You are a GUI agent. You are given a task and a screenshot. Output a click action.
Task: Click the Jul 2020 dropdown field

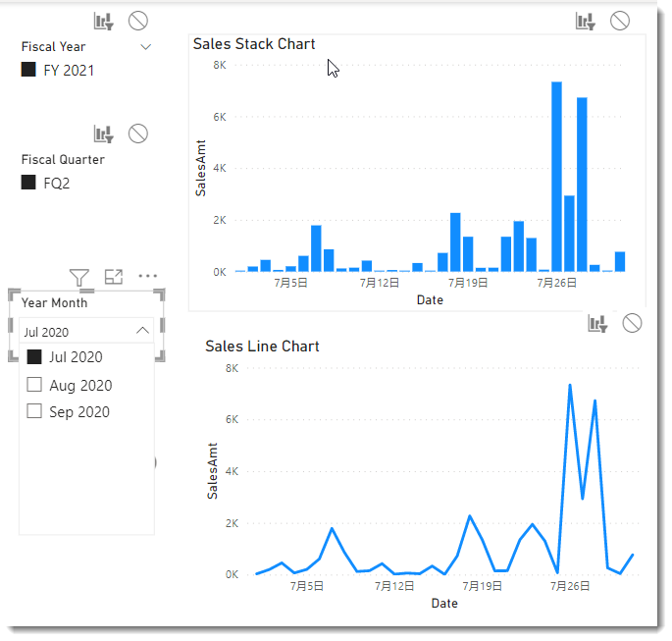[86, 331]
